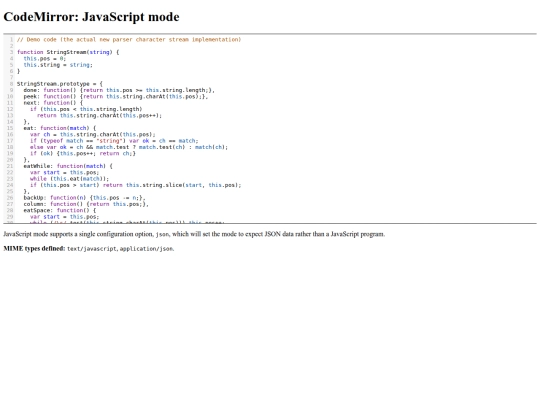The width and height of the screenshot is (540, 405).
Task: Click the 'peek: function()' code line
Action: [116, 96]
